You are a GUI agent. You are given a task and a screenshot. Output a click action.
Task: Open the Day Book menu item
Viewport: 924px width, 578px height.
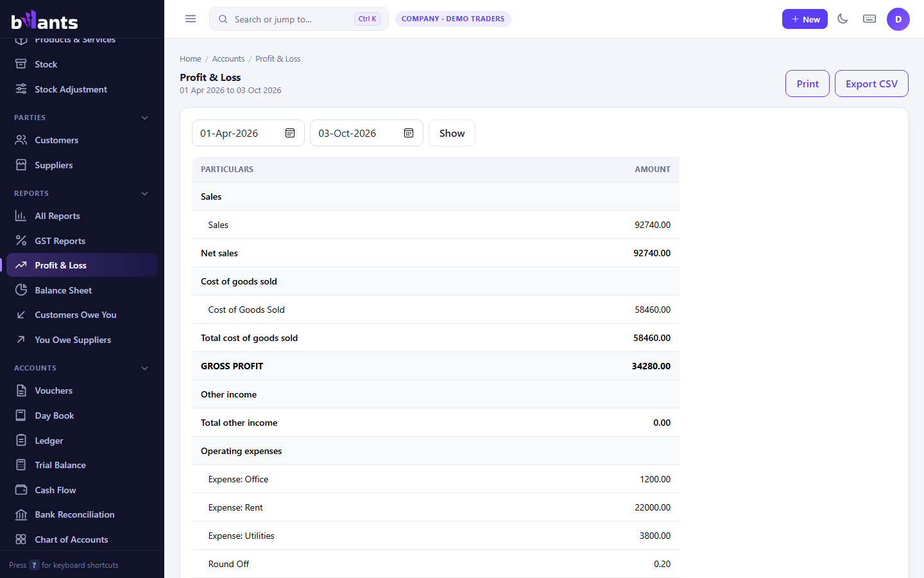click(x=82, y=416)
